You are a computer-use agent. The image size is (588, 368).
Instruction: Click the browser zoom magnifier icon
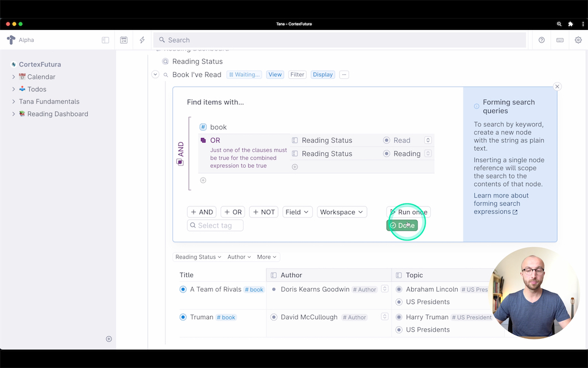(559, 24)
